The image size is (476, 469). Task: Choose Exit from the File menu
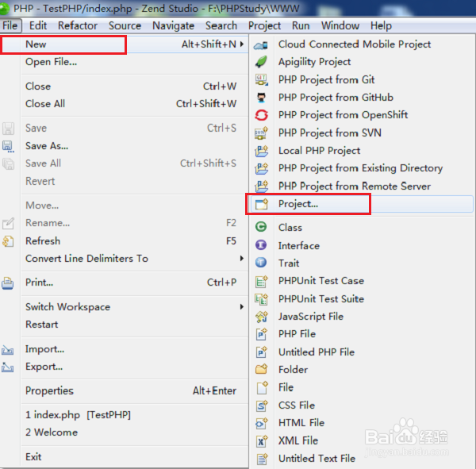coord(135,457)
